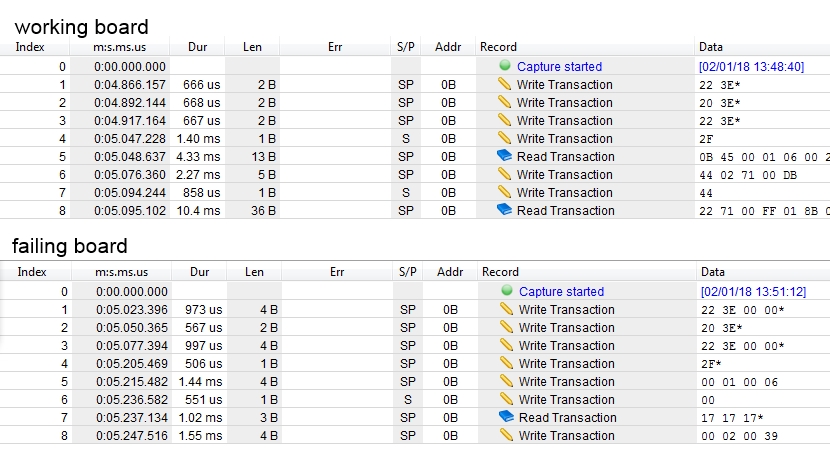Click the book icon of failing board row 7
Image resolution: width=830 pixels, height=452 pixels.
pyautogui.click(x=507, y=417)
